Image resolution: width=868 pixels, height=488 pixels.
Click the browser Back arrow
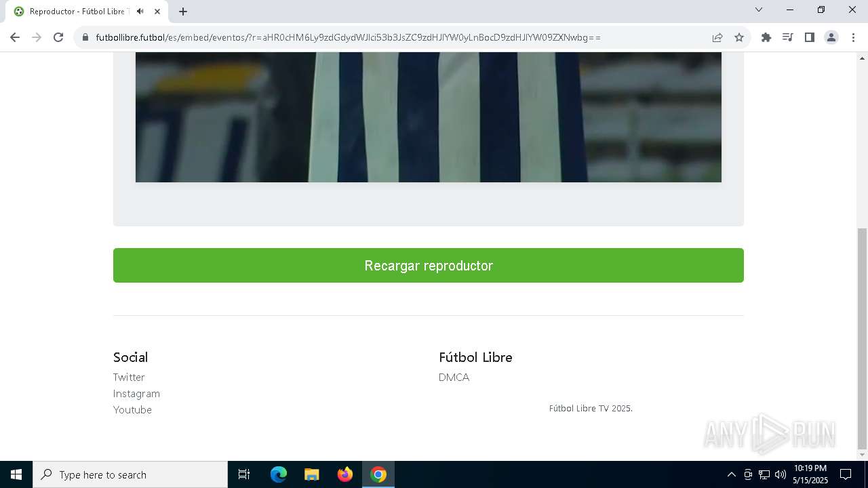pos(15,37)
